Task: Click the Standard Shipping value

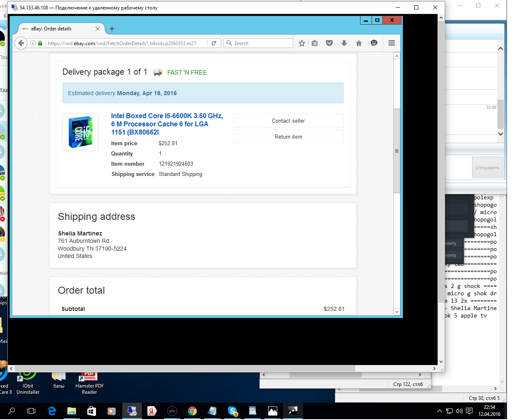Action: point(180,174)
